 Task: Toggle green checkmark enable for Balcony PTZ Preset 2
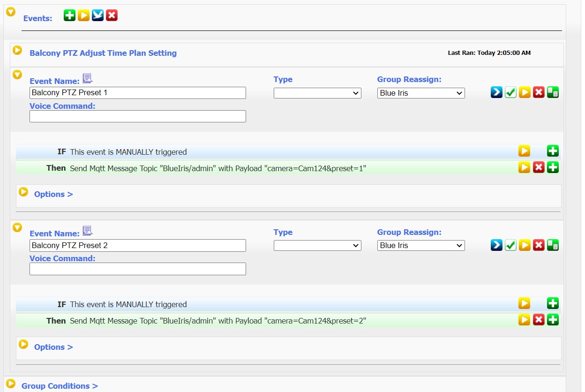(510, 245)
